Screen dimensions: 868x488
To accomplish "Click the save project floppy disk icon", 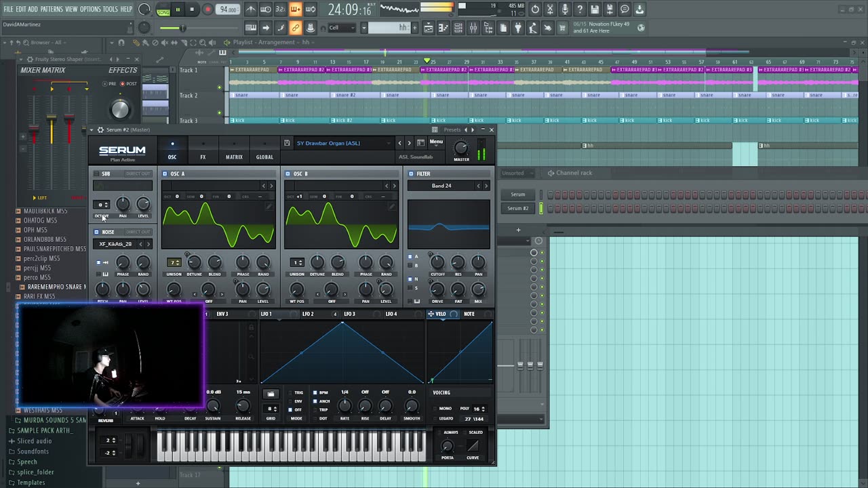I will [594, 9].
